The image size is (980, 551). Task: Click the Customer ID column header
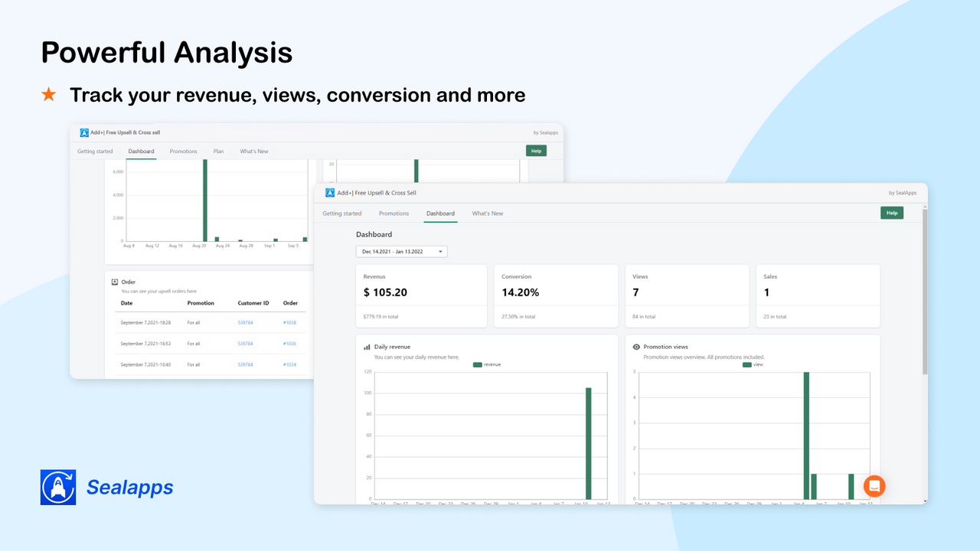tap(253, 303)
